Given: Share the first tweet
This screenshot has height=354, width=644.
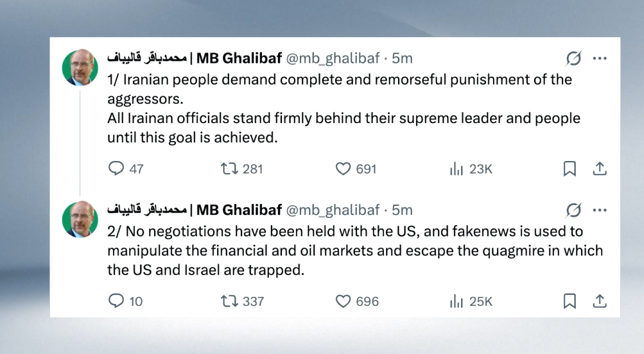Looking at the screenshot, I should click(599, 169).
